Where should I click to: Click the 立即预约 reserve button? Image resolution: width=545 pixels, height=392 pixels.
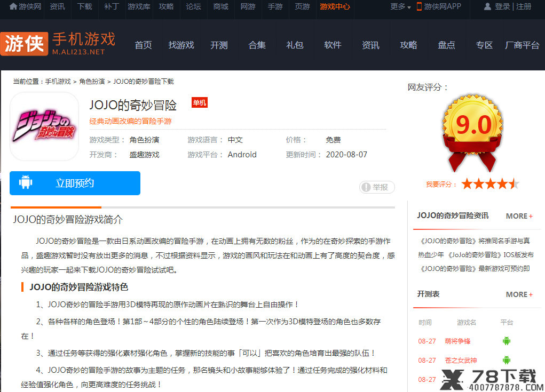pos(75,183)
